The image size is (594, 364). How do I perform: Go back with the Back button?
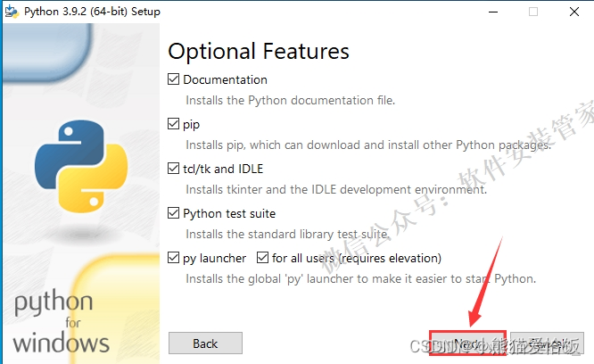(x=205, y=343)
